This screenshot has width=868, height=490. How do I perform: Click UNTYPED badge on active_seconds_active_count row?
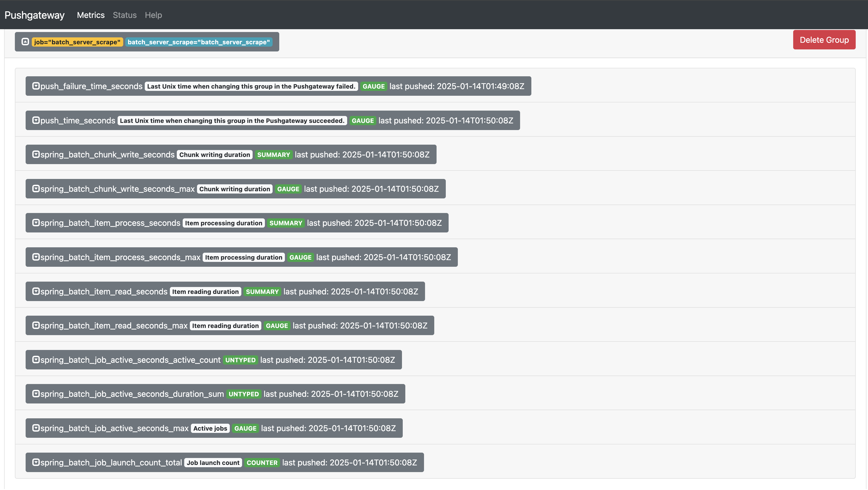[241, 360]
